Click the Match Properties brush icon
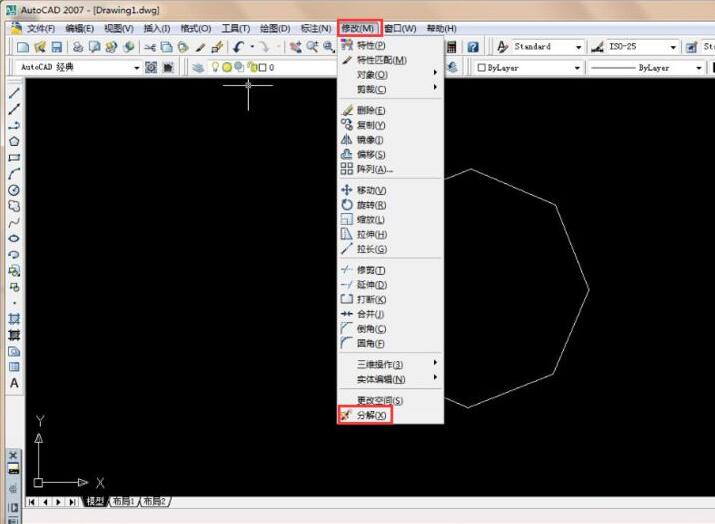The image size is (715, 524). pos(200,47)
